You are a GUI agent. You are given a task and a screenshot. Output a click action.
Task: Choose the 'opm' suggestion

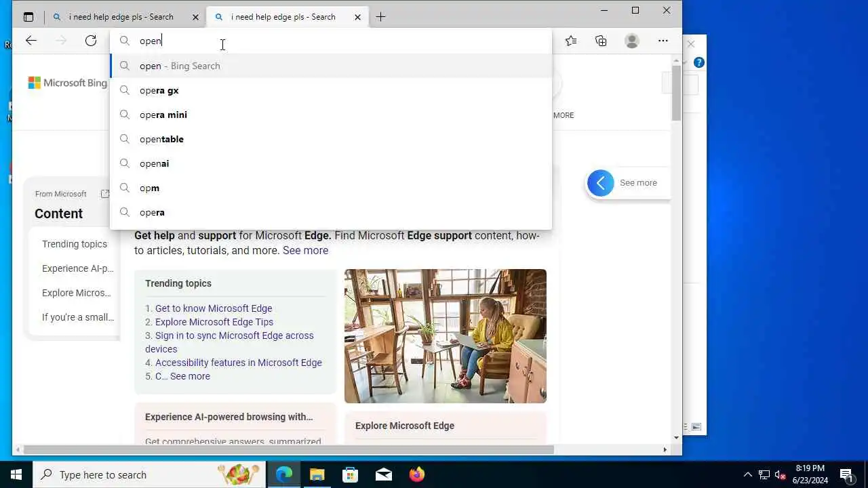point(331,188)
